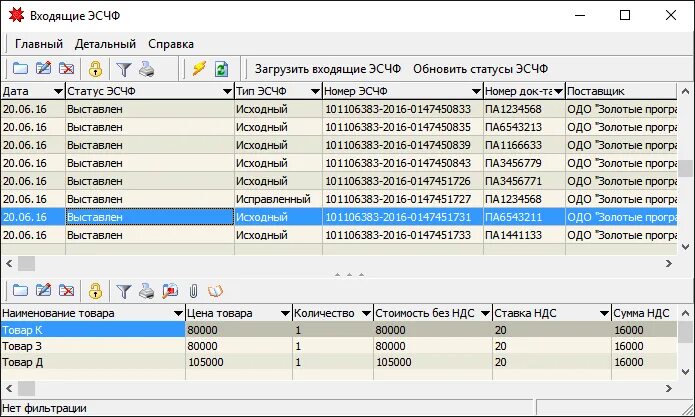Click left arrow of upper table horizontal scrollbar
The width and height of the screenshot is (695, 417).
pyautogui.click(x=9, y=264)
